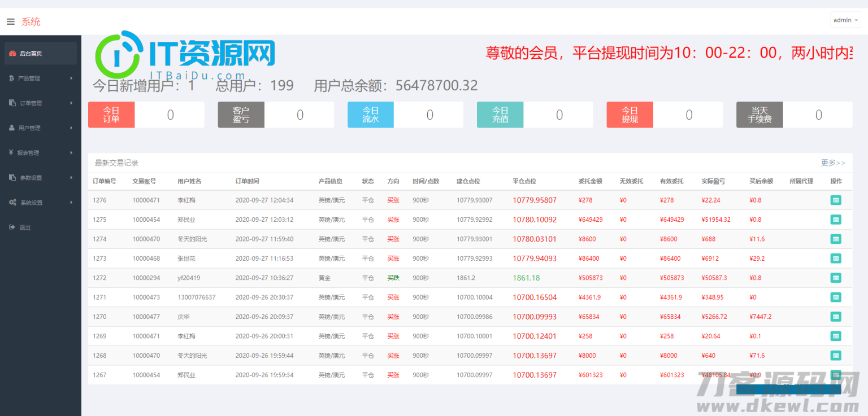Click order time 2020-09-27 12:04:34

point(264,200)
